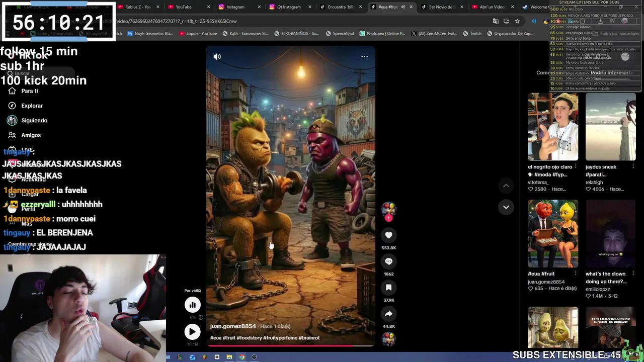
Task: Open Para ti in TikTok sidebar
Action: coord(30,91)
